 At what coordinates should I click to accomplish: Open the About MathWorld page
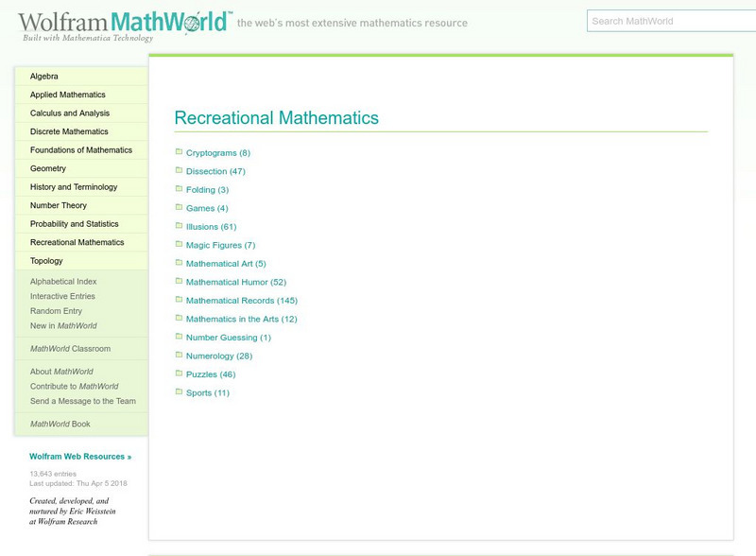click(61, 372)
